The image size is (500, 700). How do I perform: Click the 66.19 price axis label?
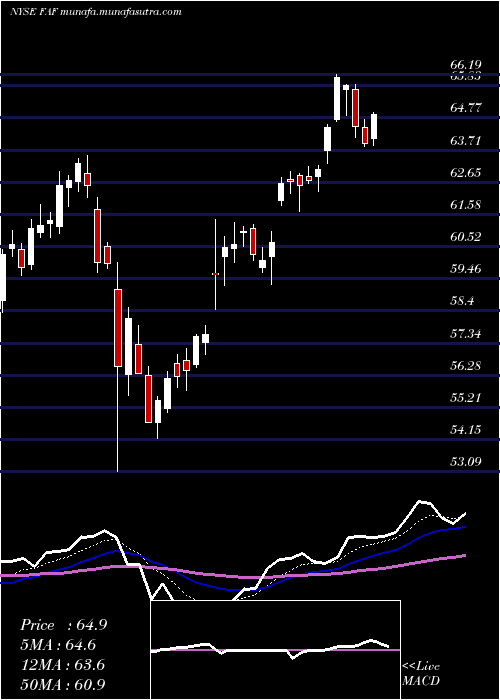click(x=466, y=67)
